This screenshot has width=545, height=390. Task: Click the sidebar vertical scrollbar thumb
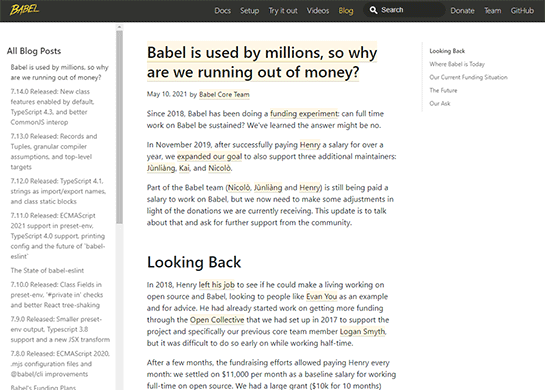pyautogui.click(x=119, y=127)
